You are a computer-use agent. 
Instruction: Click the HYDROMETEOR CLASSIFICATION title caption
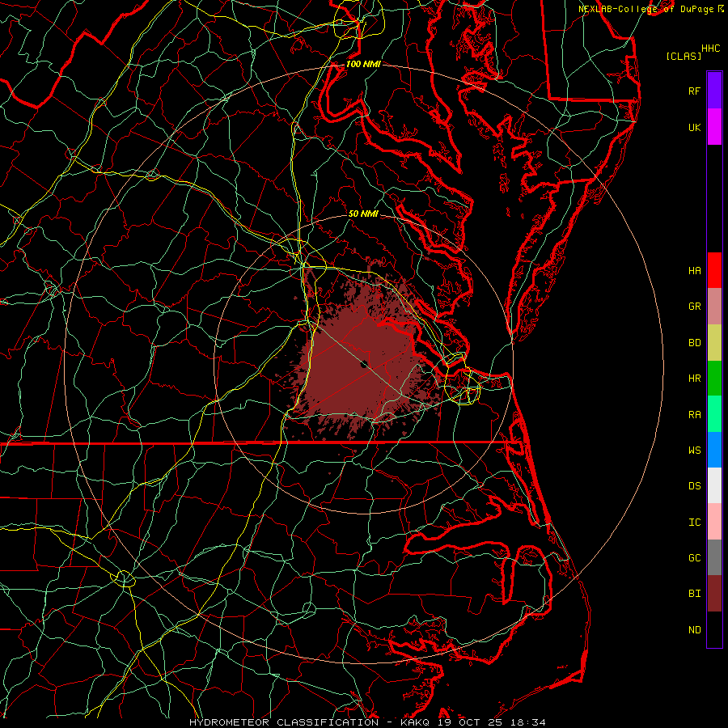[367, 722]
